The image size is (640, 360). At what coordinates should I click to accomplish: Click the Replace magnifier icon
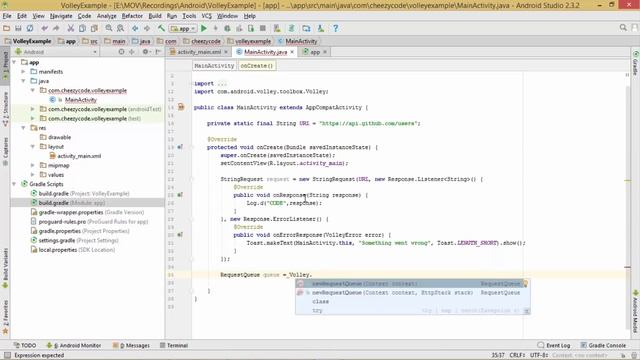(x=120, y=28)
